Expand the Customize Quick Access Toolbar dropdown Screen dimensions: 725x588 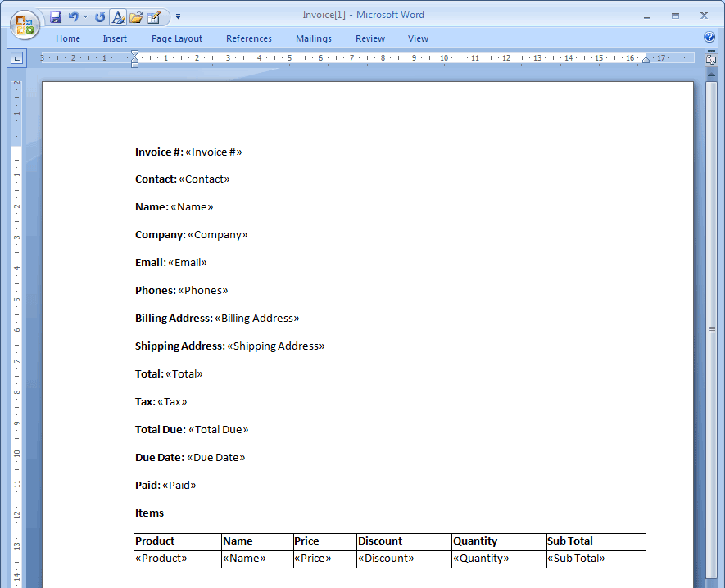click(178, 17)
